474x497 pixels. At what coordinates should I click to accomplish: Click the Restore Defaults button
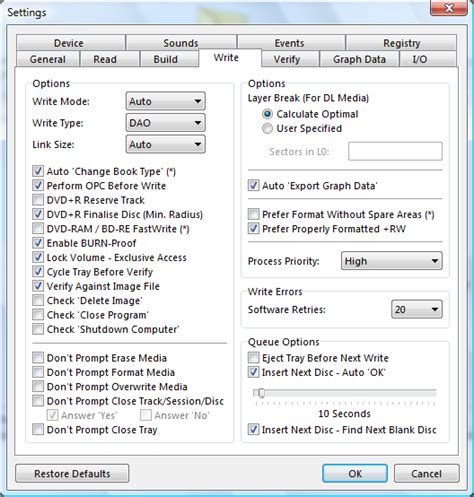tap(72, 473)
